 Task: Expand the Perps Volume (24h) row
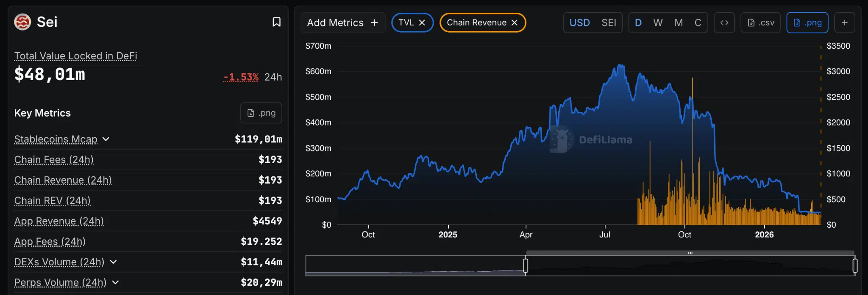coord(115,282)
